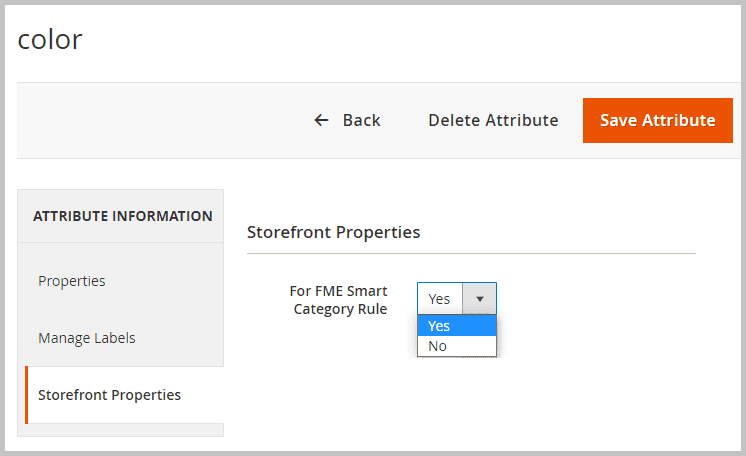Screen dimensions: 746x456
Task: Click the color page title
Action: pos(50,39)
